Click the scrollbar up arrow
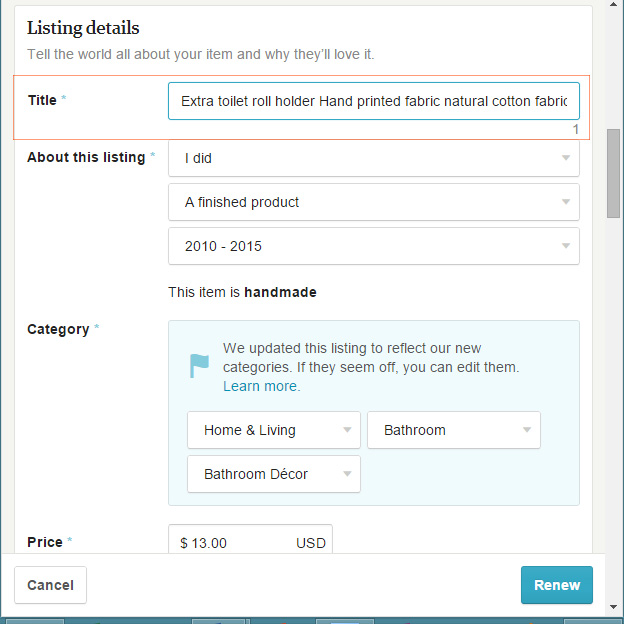624x624 pixels. pyautogui.click(x=613, y=4)
